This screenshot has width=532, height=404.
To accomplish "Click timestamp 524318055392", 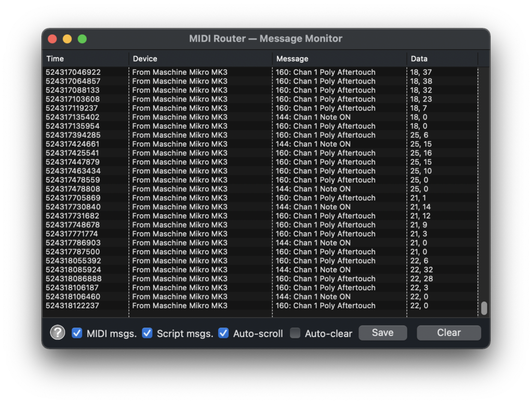I will (73, 261).
